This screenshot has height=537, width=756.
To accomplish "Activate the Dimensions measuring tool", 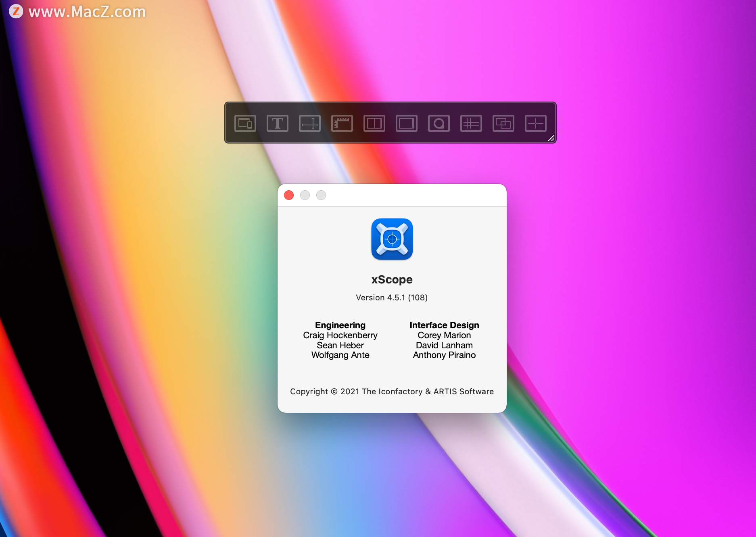I will pyautogui.click(x=310, y=123).
